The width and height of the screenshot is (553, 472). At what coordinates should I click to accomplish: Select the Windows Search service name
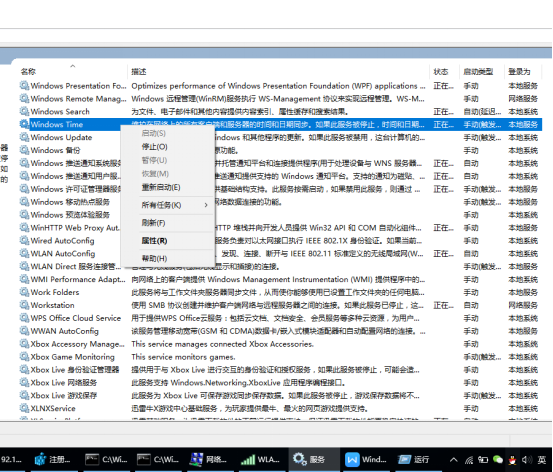pos(60,111)
